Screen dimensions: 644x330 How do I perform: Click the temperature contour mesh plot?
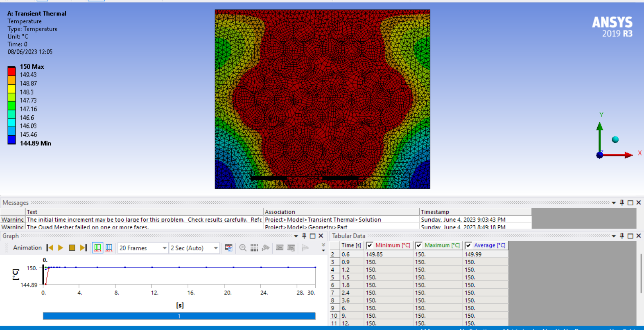pyautogui.click(x=323, y=99)
